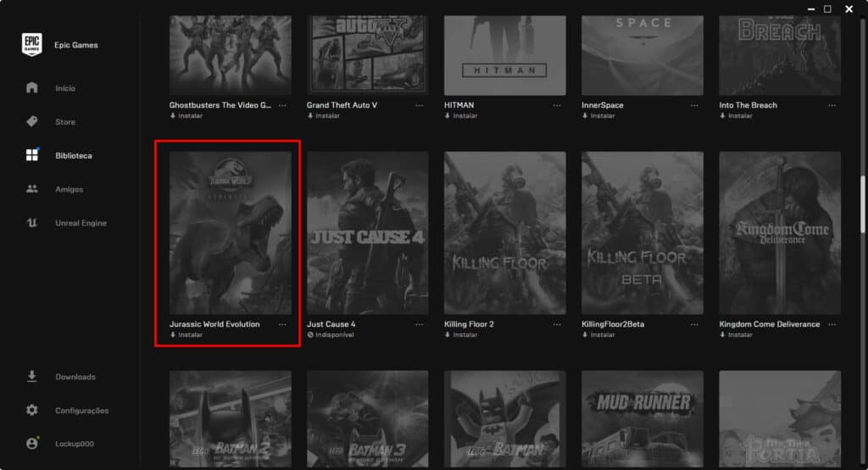Screen dimensions: 868x470
Task: Click the Store tag icon
Action: point(32,121)
